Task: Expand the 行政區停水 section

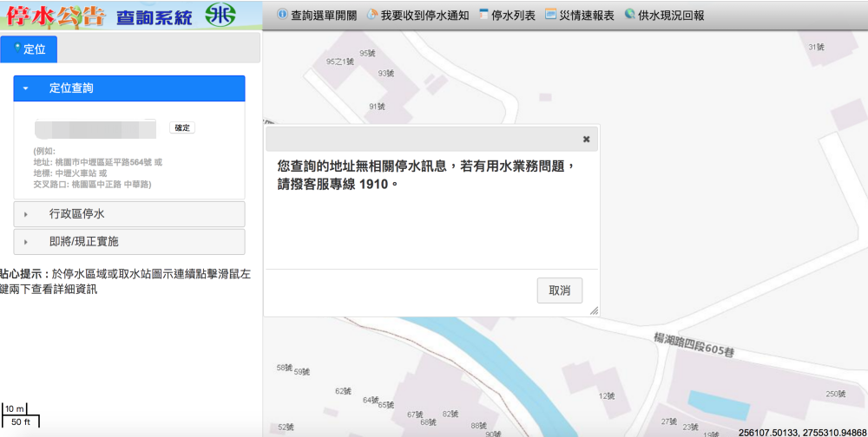Action: pyautogui.click(x=129, y=214)
